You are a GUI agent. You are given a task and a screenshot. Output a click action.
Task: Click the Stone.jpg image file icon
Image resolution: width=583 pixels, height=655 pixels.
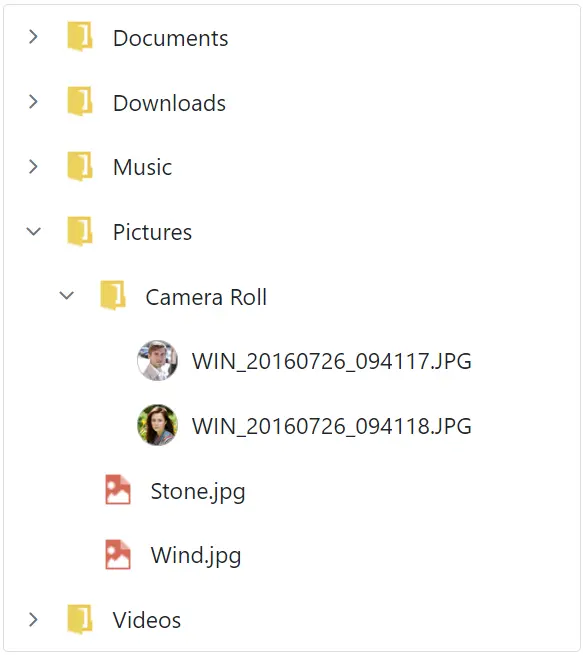(118, 490)
